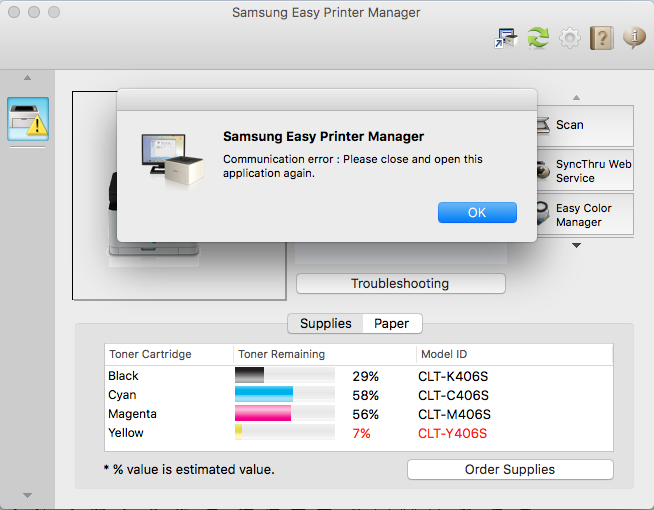Click the dialog's bold Samsung Easy Printer Manager heading
654x510 pixels.
[323, 136]
